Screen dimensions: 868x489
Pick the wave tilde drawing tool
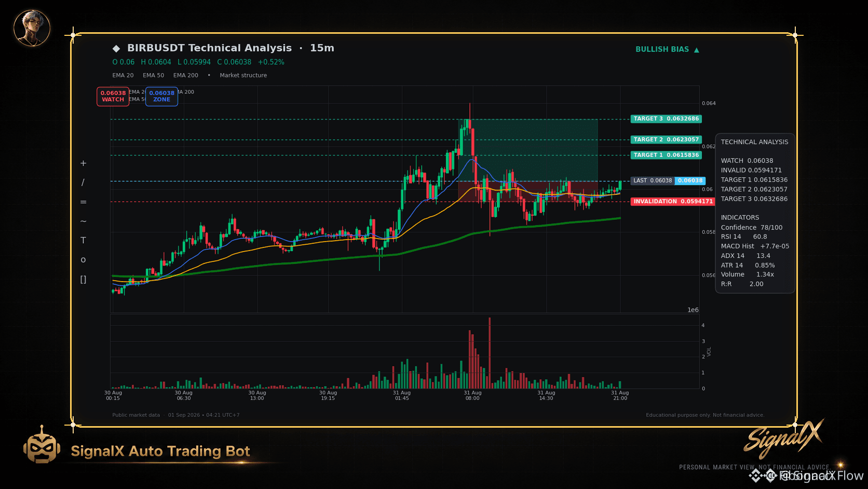click(83, 221)
